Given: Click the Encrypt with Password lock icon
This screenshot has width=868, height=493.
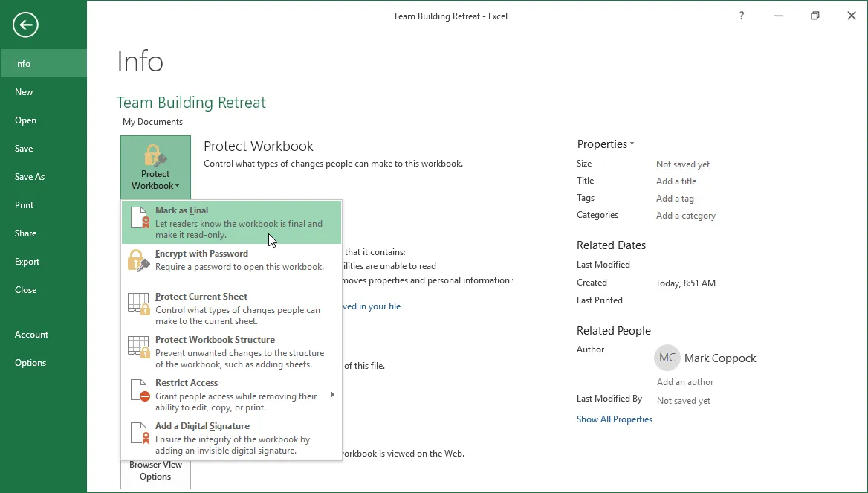Looking at the screenshot, I should point(139,260).
